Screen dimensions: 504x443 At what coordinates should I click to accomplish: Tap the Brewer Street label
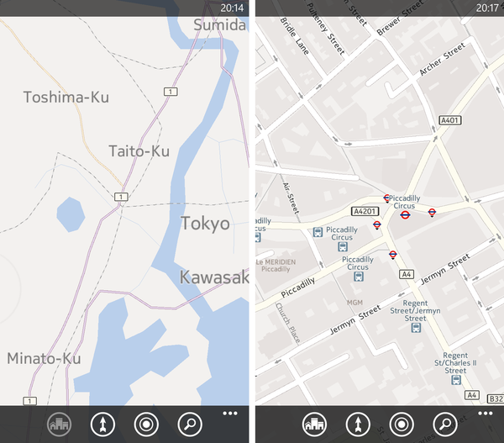(x=400, y=18)
